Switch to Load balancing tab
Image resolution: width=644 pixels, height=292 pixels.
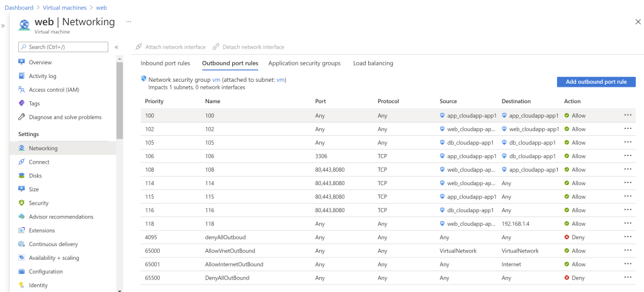point(373,63)
